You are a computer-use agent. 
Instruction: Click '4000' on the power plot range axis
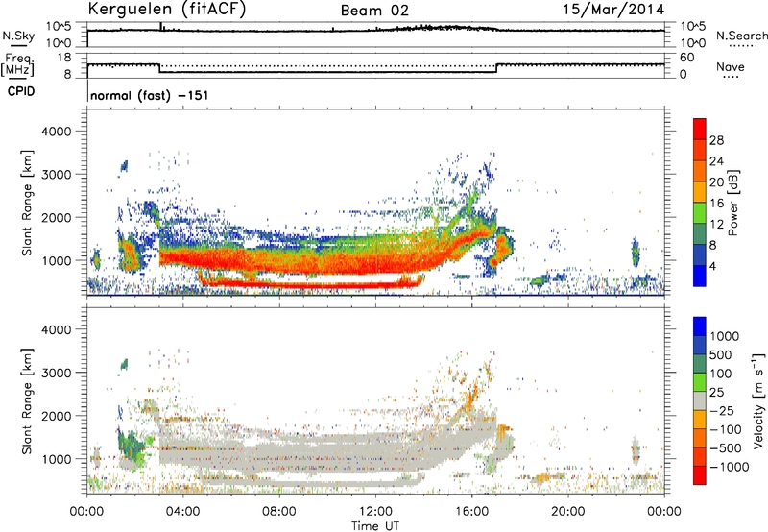pos(56,132)
